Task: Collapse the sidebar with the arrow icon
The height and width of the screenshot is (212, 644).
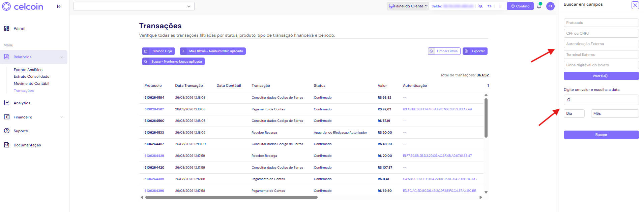Action: pos(59,6)
